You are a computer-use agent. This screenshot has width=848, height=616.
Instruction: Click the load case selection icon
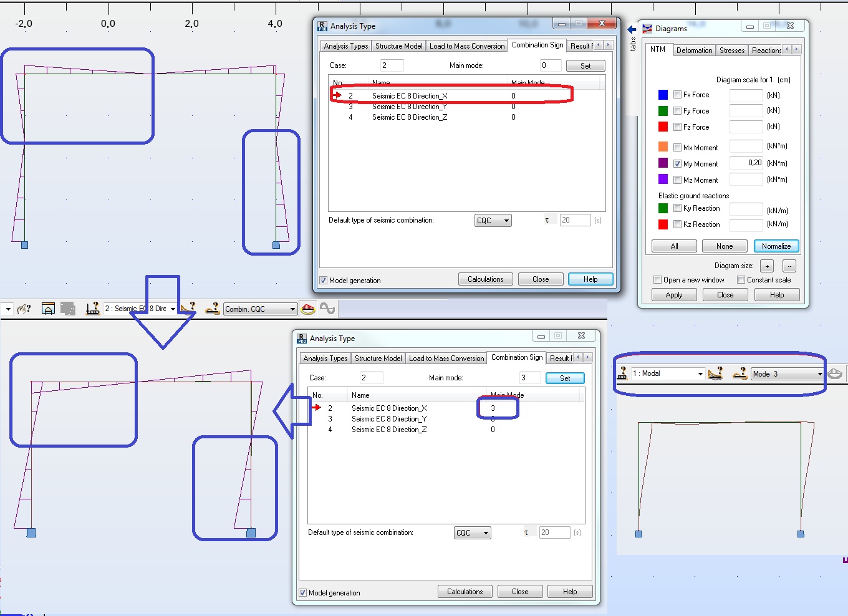tap(91, 309)
